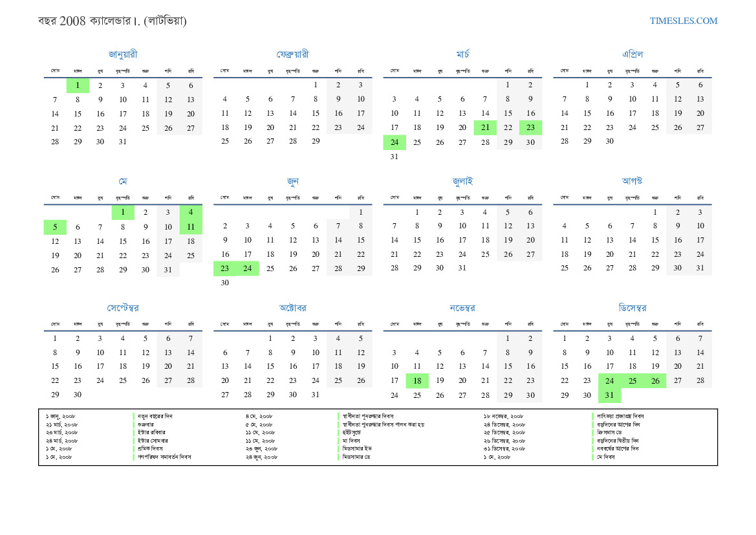The width and height of the screenshot is (756, 535).
Task: Click legend entry শ্রমিক দিবস
Action: click(150, 449)
